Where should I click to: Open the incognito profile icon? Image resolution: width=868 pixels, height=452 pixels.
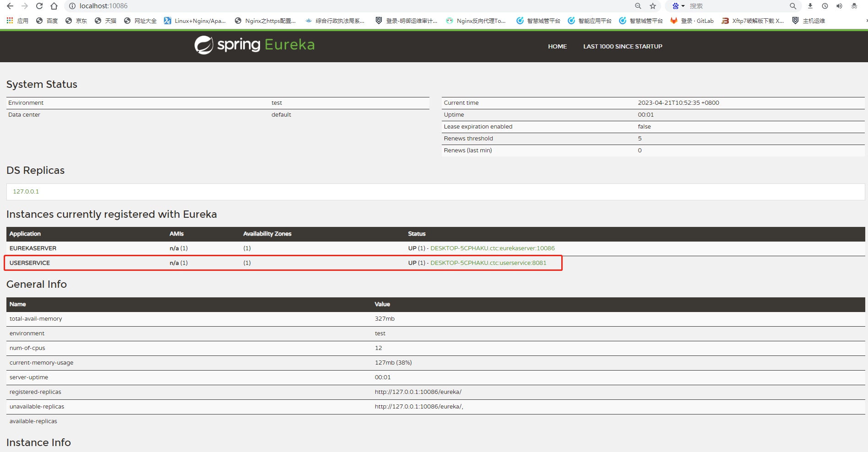point(854,6)
